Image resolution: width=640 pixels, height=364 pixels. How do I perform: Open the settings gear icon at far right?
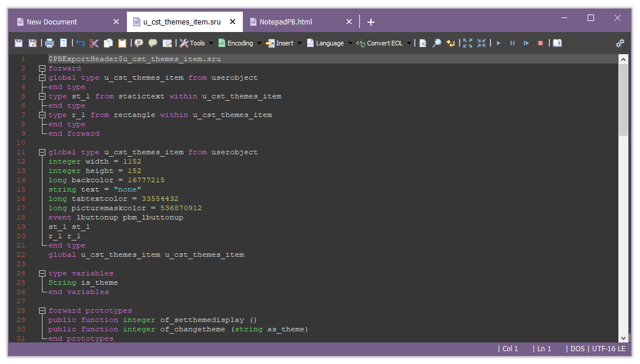pos(620,43)
